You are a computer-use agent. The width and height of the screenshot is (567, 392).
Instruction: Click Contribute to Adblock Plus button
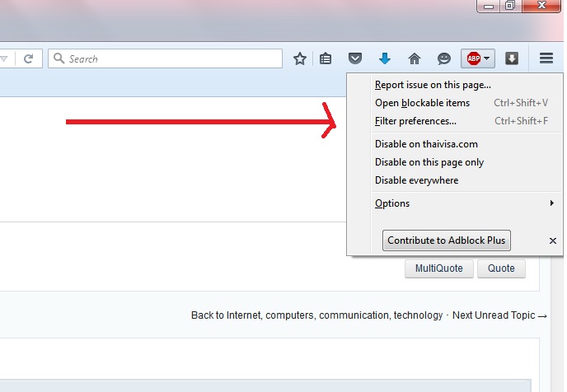pos(447,240)
